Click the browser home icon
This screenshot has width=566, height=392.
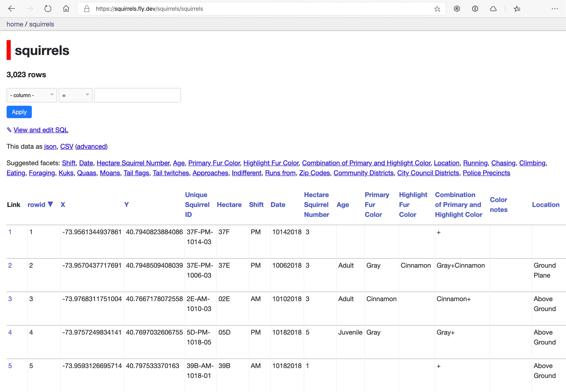[66, 9]
